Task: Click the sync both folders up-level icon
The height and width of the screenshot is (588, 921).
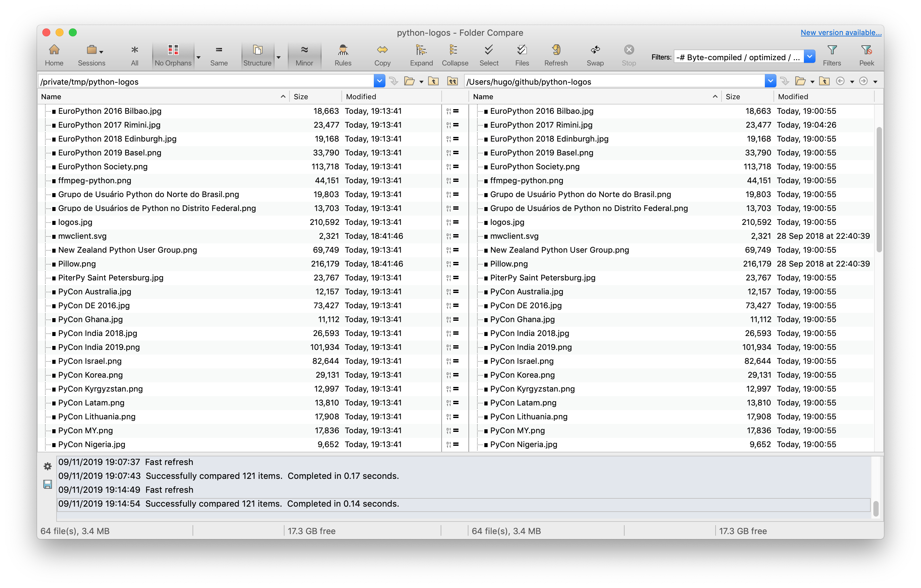Action: click(453, 81)
